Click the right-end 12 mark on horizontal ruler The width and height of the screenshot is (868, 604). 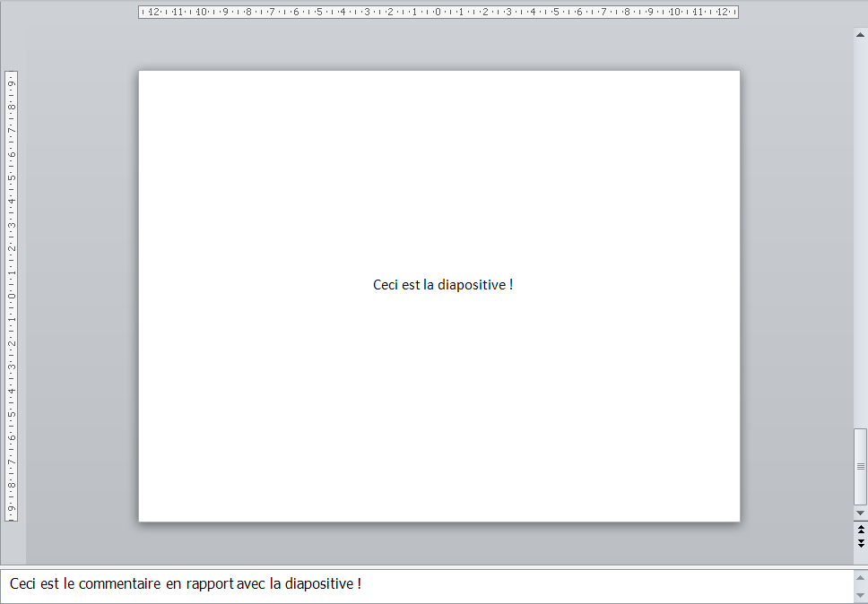coord(721,13)
